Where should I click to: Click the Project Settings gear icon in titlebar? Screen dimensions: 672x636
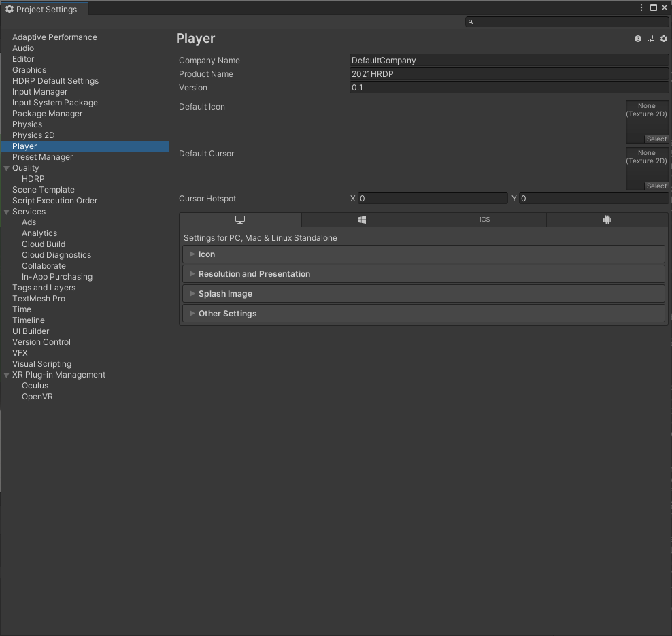coord(10,9)
